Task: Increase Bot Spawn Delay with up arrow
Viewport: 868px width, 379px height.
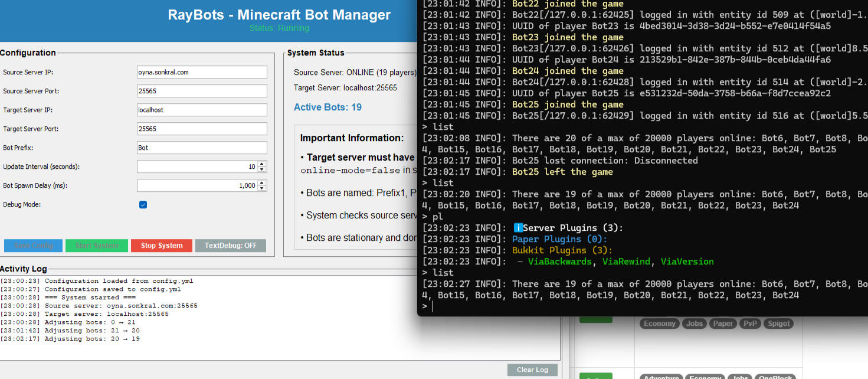Action: coord(262,182)
